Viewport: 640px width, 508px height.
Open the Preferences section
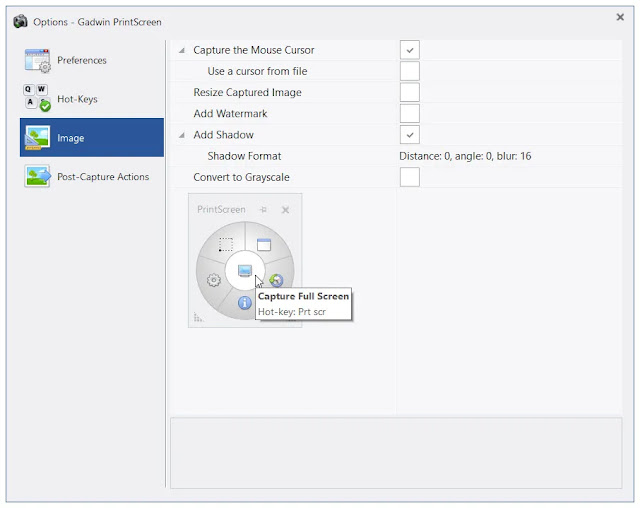(x=92, y=60)
